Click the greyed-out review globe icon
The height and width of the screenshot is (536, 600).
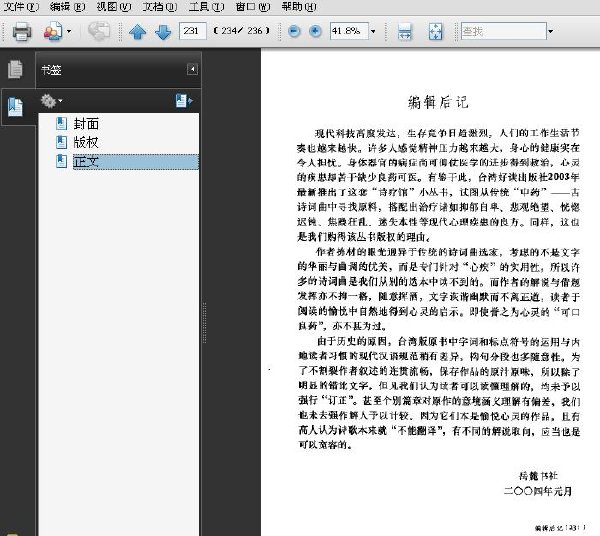[99, 31]
